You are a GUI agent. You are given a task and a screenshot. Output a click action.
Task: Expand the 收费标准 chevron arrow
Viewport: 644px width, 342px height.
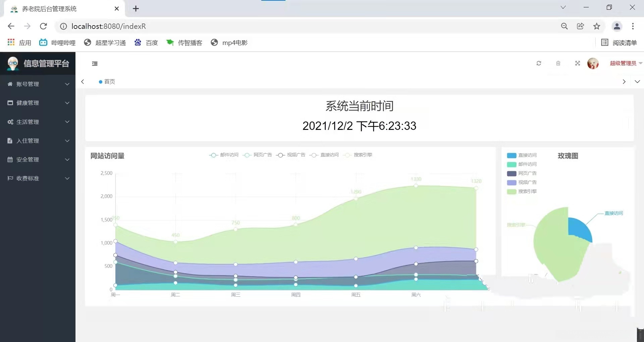tap(67, 178)
